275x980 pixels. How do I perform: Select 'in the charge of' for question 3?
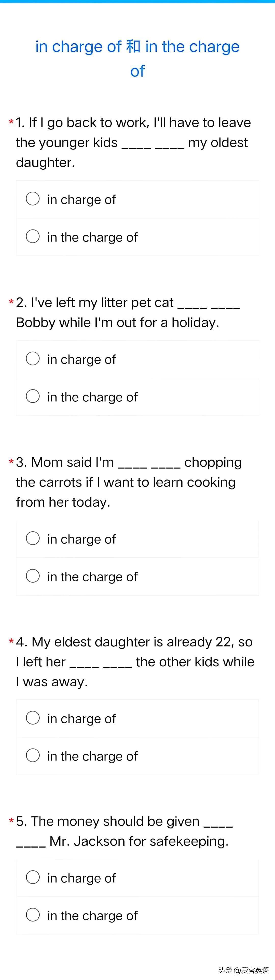(x=33, y=576)
